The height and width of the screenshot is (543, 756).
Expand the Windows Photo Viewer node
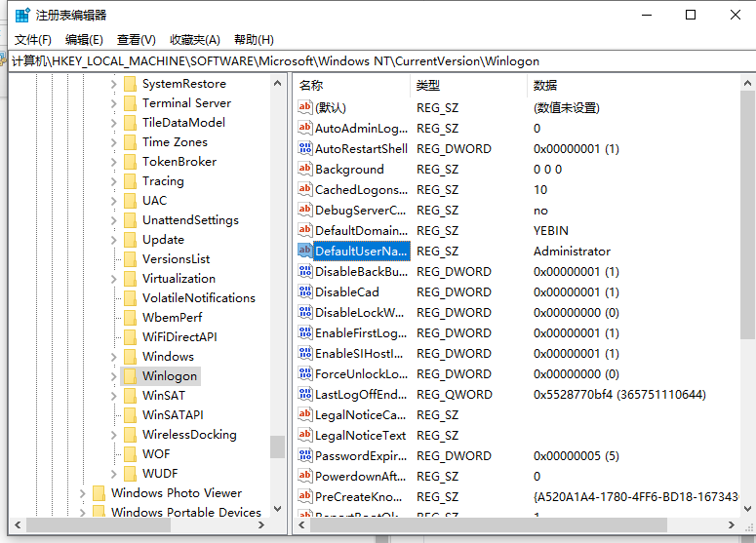pos(82,493)
